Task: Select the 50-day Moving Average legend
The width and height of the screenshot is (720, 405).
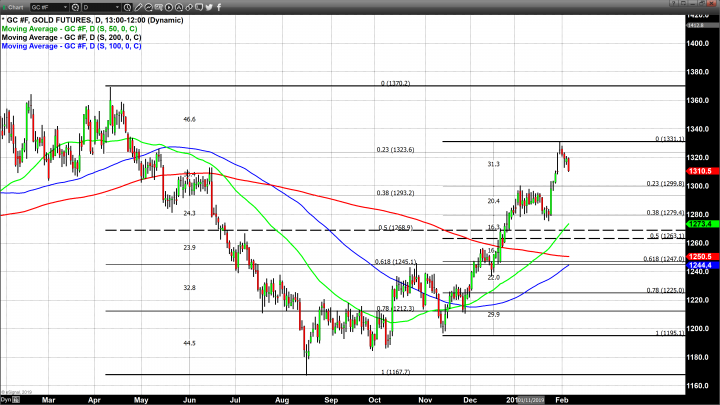Action: [x=69, y=28]
